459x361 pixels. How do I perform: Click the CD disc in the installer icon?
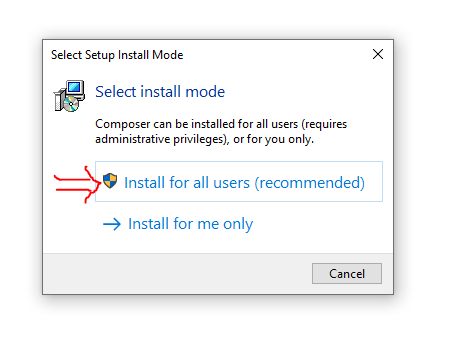point(71,104)
